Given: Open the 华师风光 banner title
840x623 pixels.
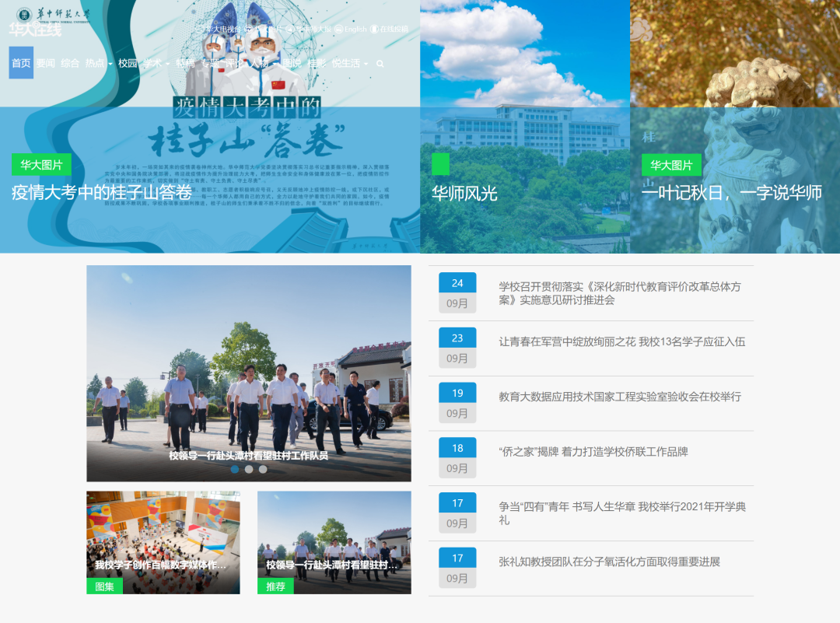Looking at the screenshot, I should pyautogui.click(x=464, y=194).
